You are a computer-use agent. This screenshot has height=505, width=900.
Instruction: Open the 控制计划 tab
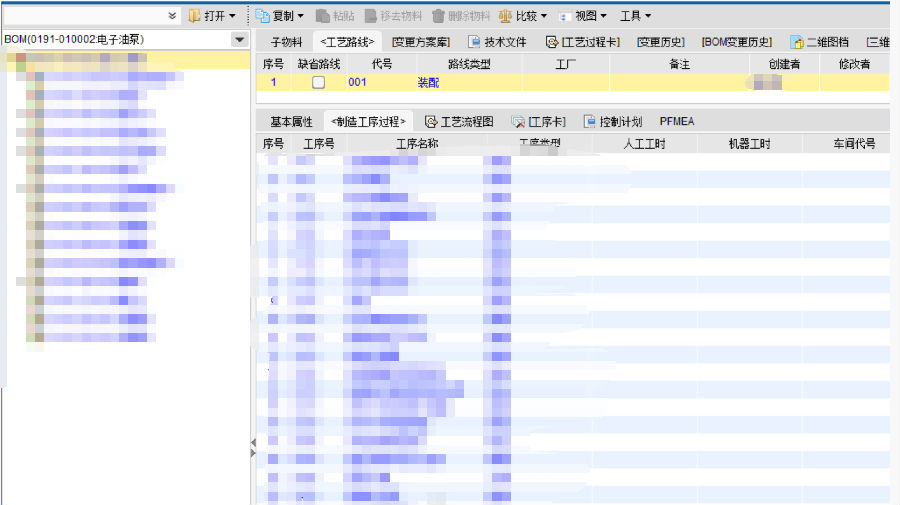612,122
